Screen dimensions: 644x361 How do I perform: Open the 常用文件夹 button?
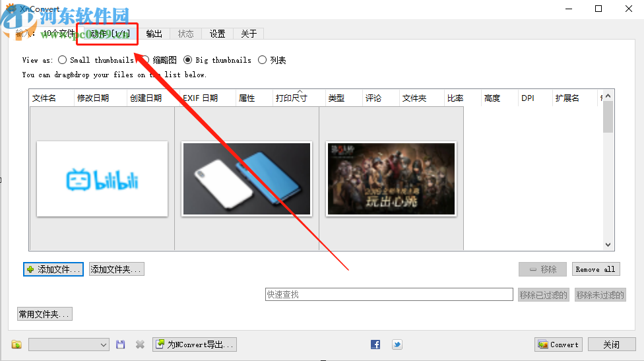(45, 314)
